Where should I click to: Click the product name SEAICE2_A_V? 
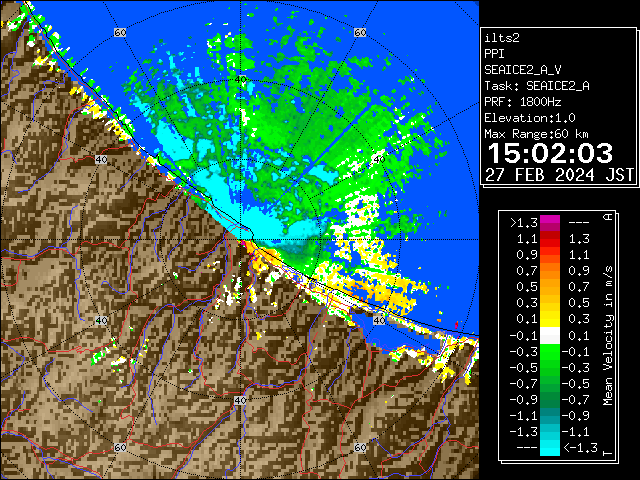pyautogui.click(x=523, y=70)
